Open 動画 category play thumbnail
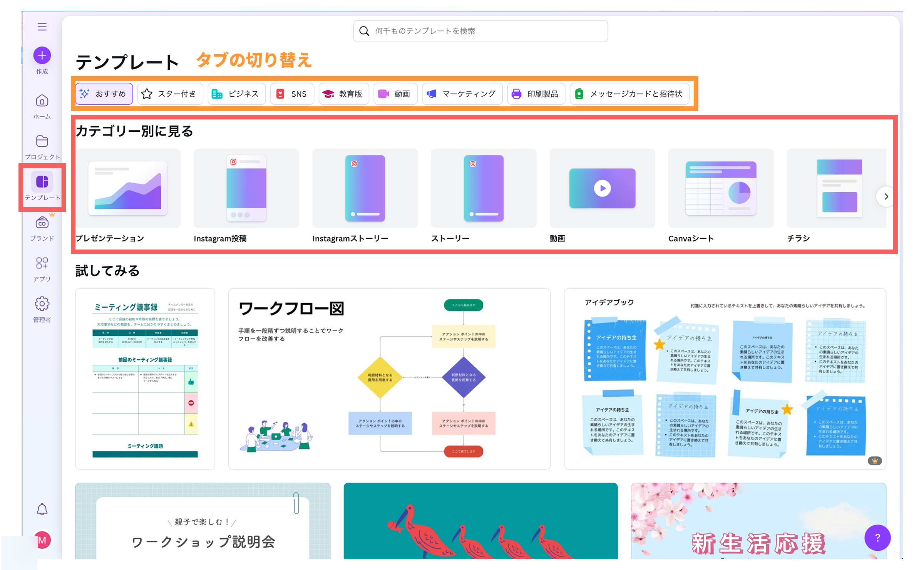This screenshot has height=570, width=924. 602,188
